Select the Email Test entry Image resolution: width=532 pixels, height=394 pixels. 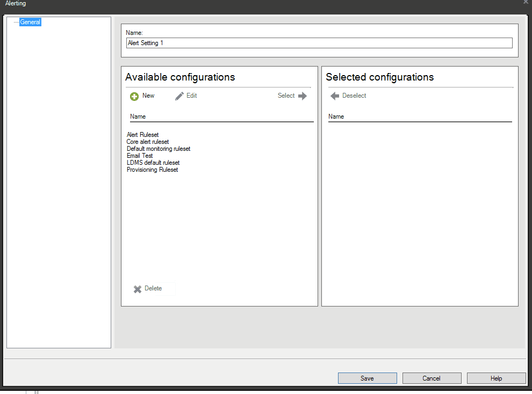click(139, 156)
